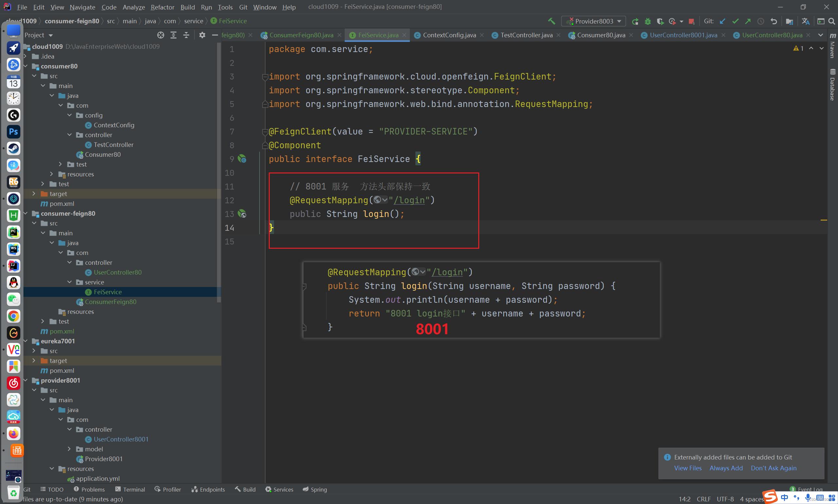Click the Git Commit checkmark icon

[736, 21]
